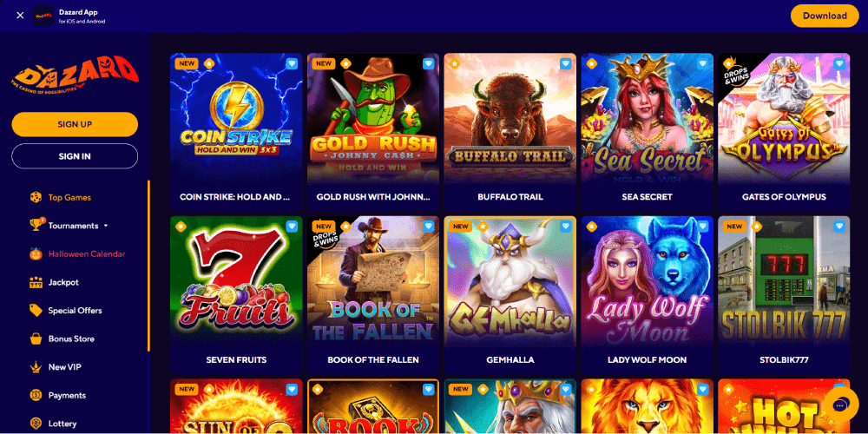
Task: Toggle favorite star on Sea Secret
Action: (x=592, y=63)
